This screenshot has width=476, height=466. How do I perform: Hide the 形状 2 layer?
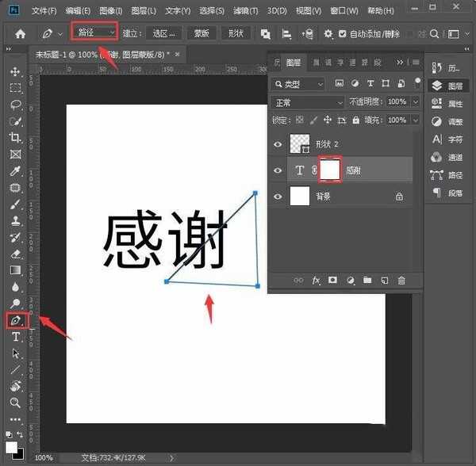coord(278,144)
